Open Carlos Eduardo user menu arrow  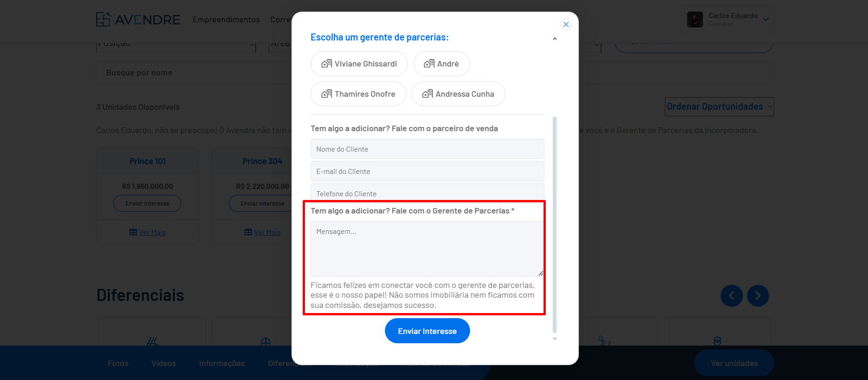point(766,20)
